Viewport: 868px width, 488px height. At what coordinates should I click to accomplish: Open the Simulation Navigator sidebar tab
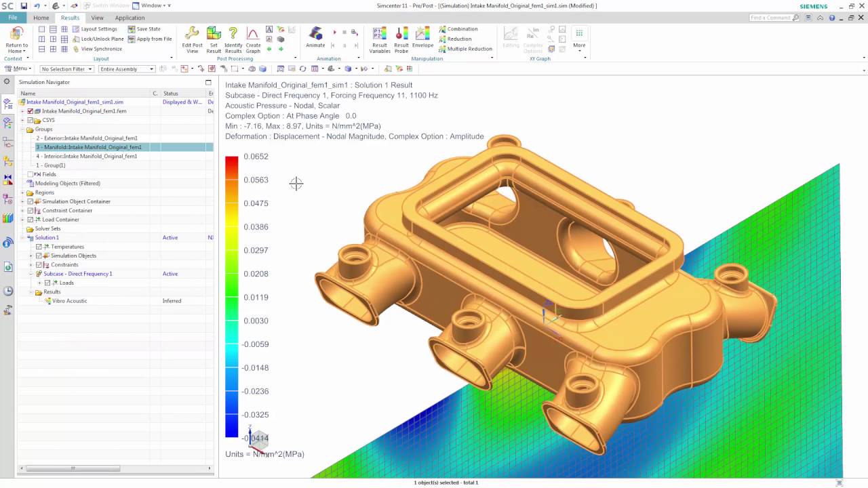pyautogui.click(x=7, y=105)
